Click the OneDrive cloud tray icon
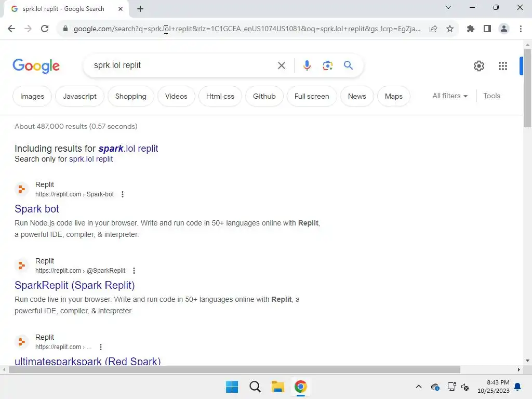 [x=435, y=387]
